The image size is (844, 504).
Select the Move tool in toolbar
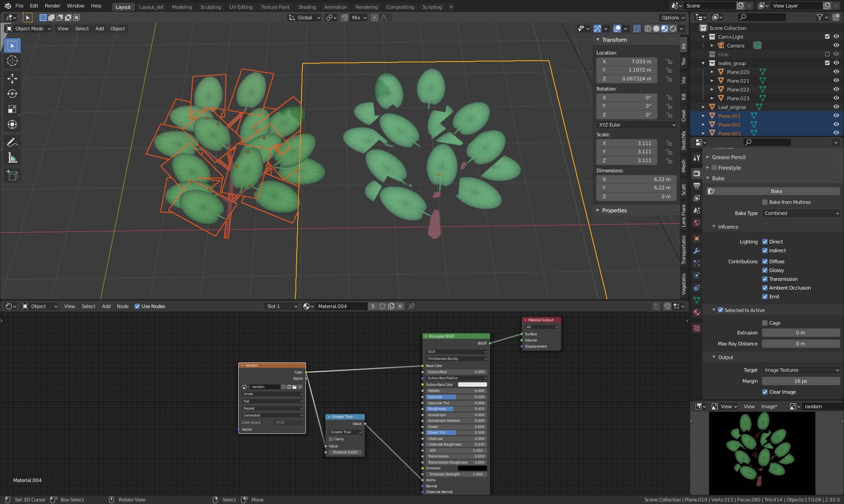point(12,79)
